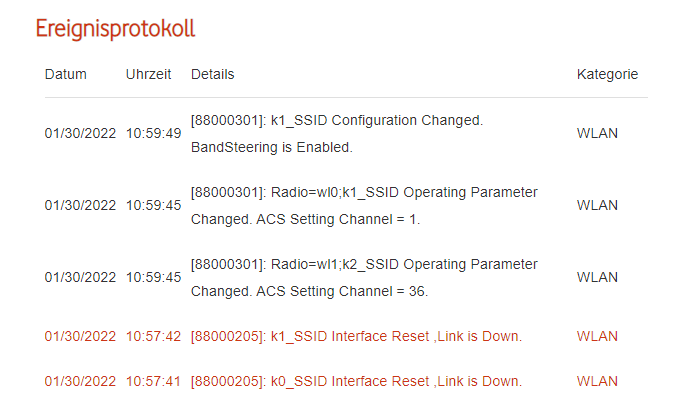Click WLAN category of the wl0 entry
The height and width of the screenshot is (410, 699).
coord(597,205)
